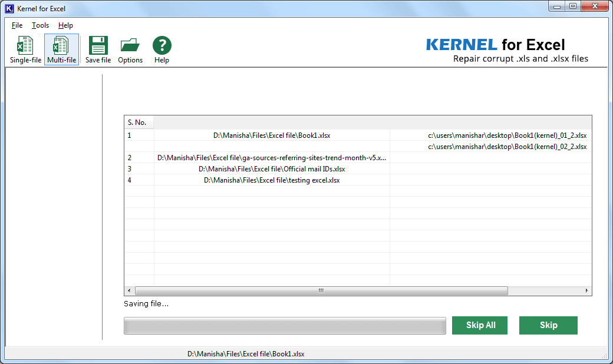This screenshot has height=364, width=613.
Task: Click the Saving file... status label
Action: tap(146, 304)
